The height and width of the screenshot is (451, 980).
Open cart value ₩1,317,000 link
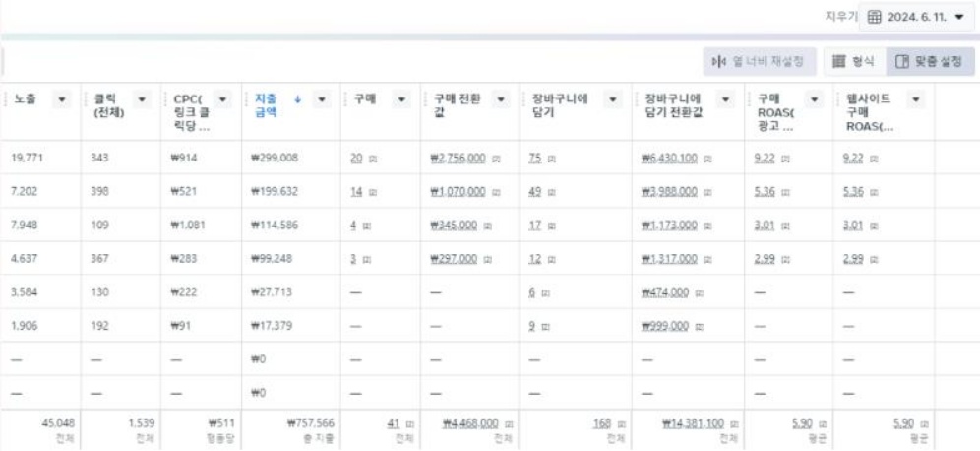(x=669, y=259)
